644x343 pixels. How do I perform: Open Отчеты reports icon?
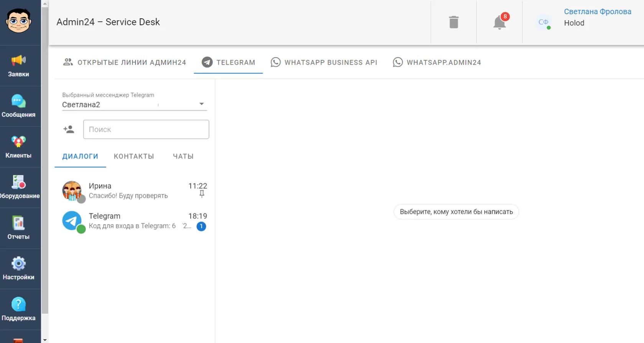coord(18,223)
